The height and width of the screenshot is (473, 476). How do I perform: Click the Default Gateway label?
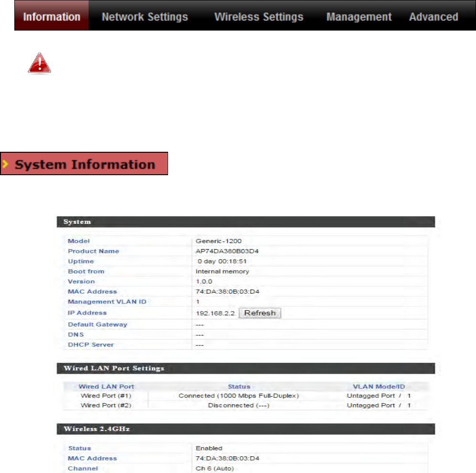click(97, 325)
